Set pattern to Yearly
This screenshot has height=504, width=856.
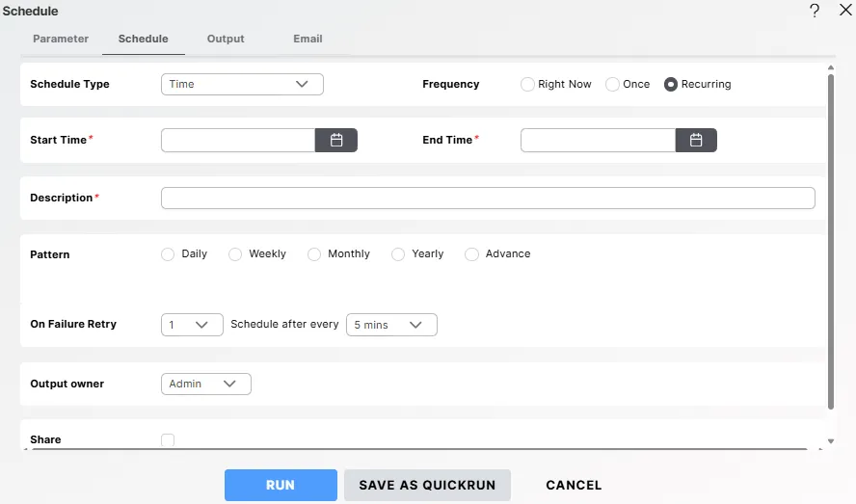coord(398,254)
